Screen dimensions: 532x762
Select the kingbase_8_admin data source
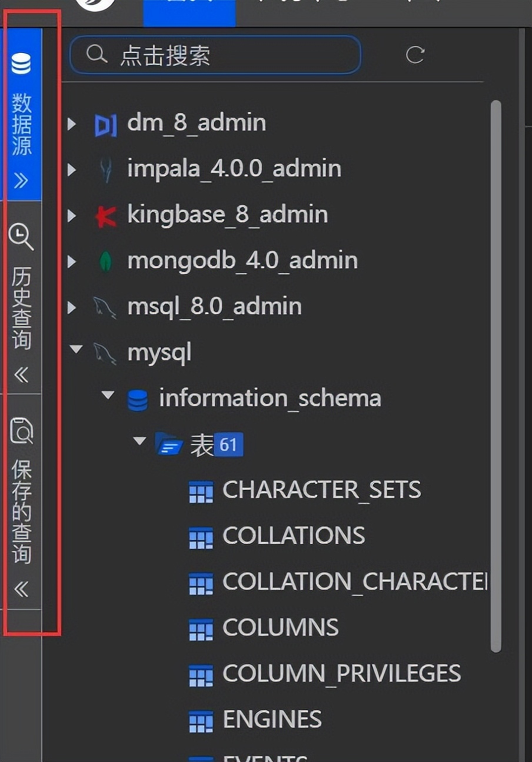[x=228, y=215]
